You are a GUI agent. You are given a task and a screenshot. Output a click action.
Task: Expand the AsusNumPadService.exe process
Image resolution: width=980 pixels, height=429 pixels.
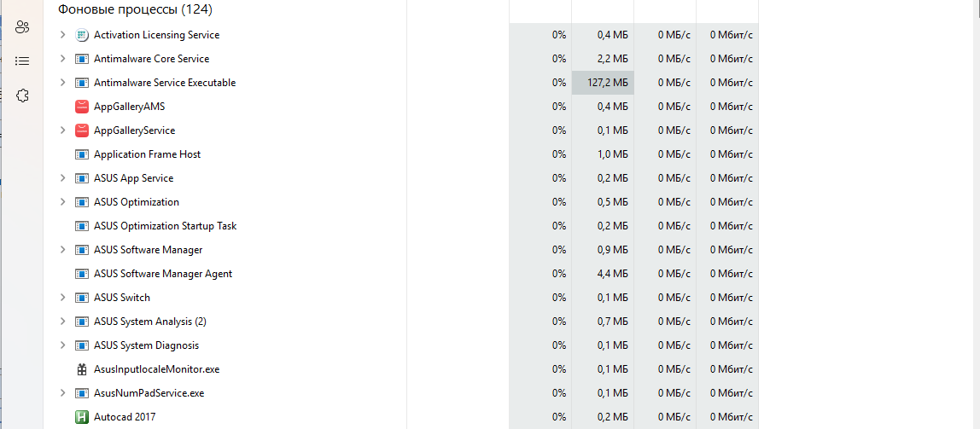click(x=62, y=393)
